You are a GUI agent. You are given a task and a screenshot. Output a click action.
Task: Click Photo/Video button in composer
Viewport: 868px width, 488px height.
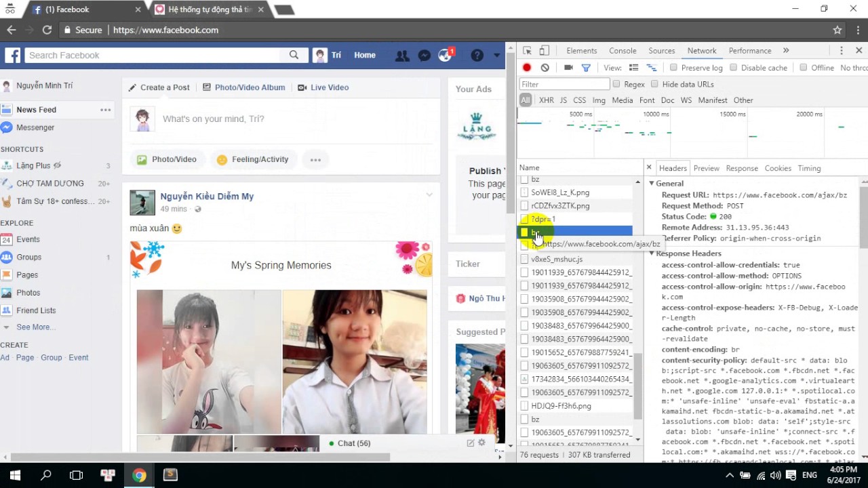tap(167, 160)
